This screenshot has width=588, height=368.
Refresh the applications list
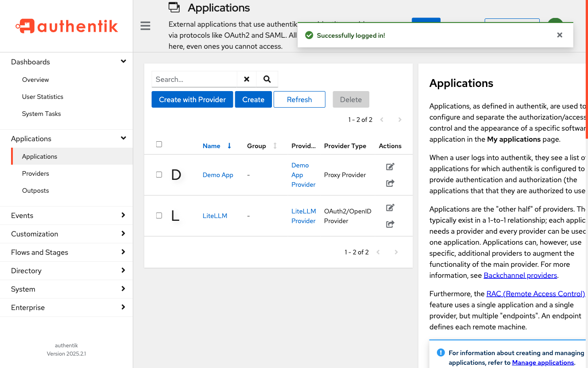click(x=300, y=99)
